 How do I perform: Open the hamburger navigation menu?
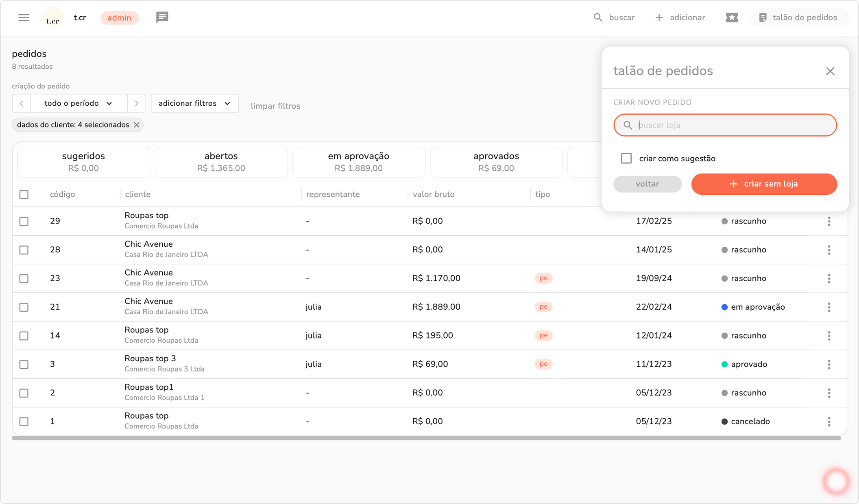point(24,17)
